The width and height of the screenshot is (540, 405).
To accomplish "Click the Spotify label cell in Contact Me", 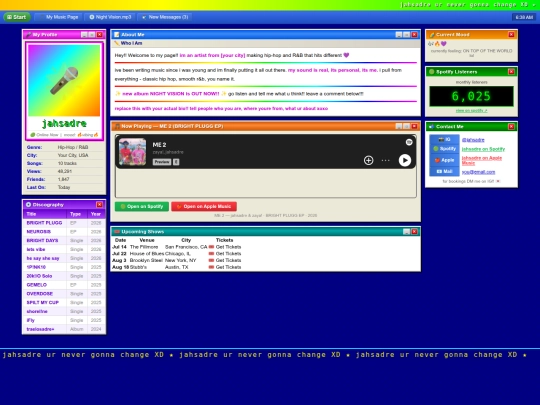I will click(x=444, y=149).
